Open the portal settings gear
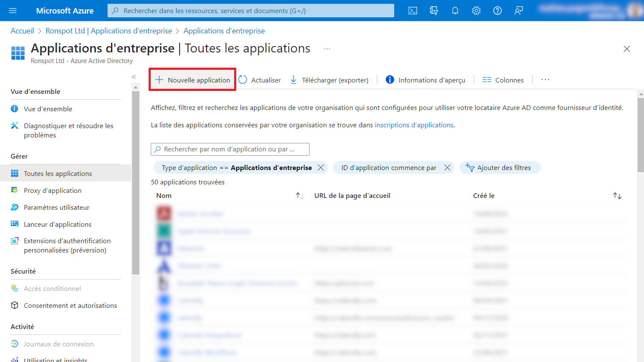The width and height of the screenshot is (644, 362). [476, 11]
